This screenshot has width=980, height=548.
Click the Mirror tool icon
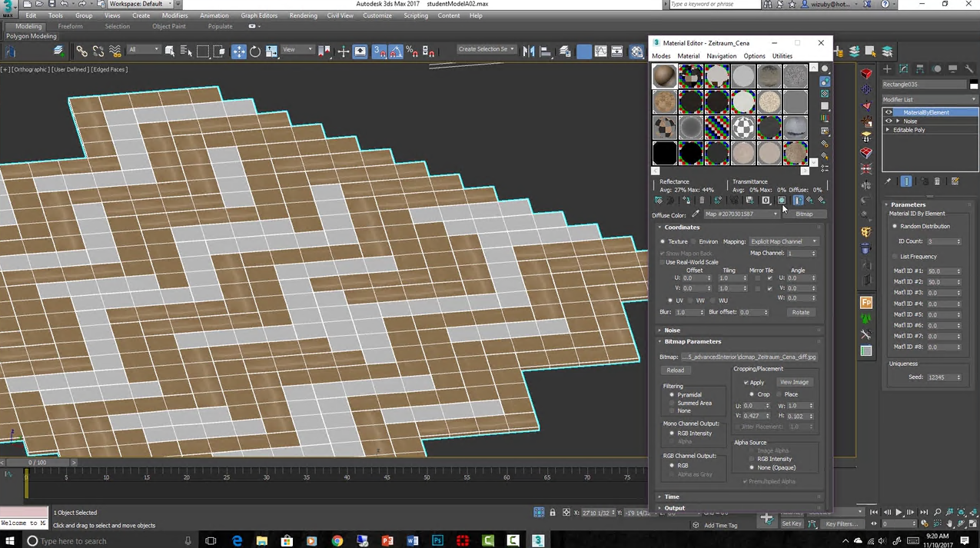(529, 51)
